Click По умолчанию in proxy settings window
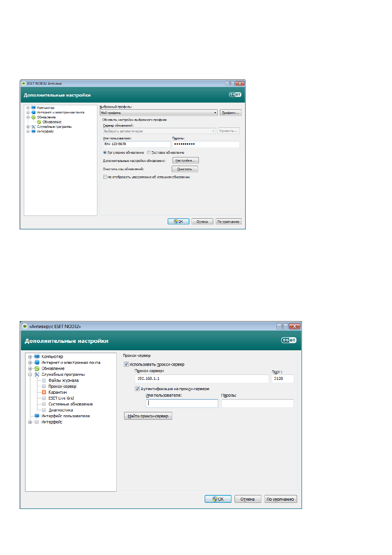 pos(280,499)
